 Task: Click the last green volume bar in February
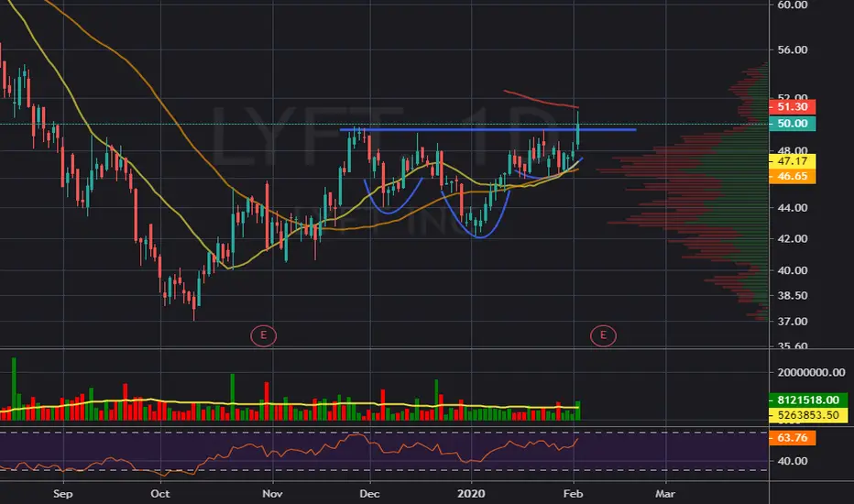(578, 411)
